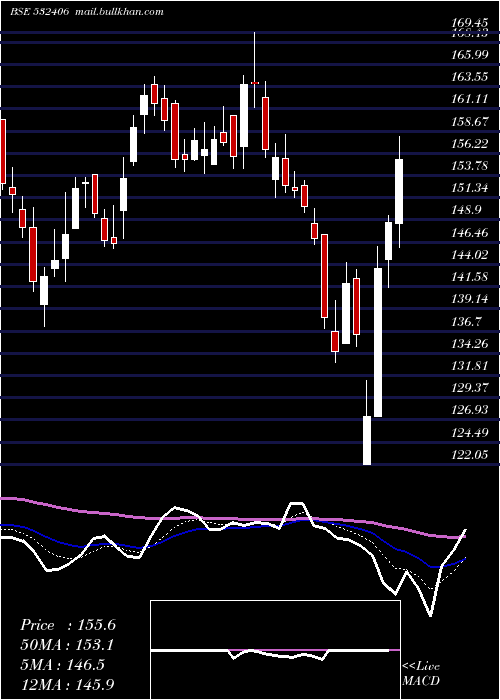Click the mail.bullkhan.com watermark text
Screen dimensions: 500x700
(117, 11)
